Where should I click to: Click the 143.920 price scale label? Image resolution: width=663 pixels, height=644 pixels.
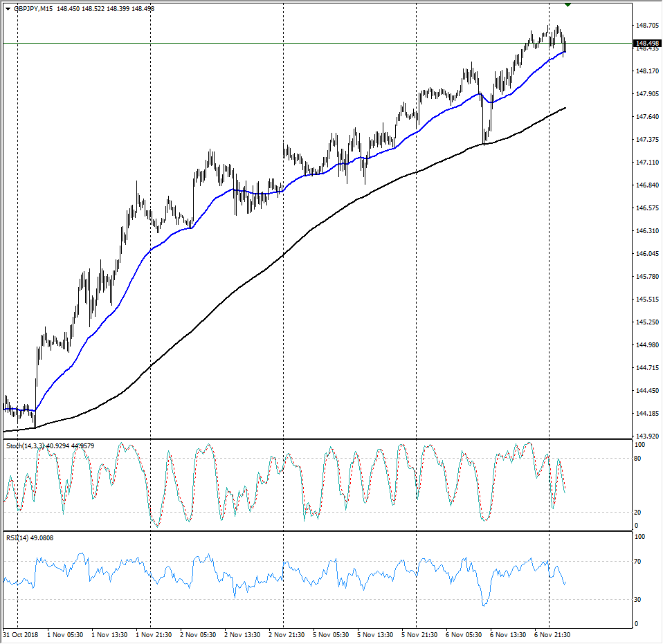coord(646,436)
